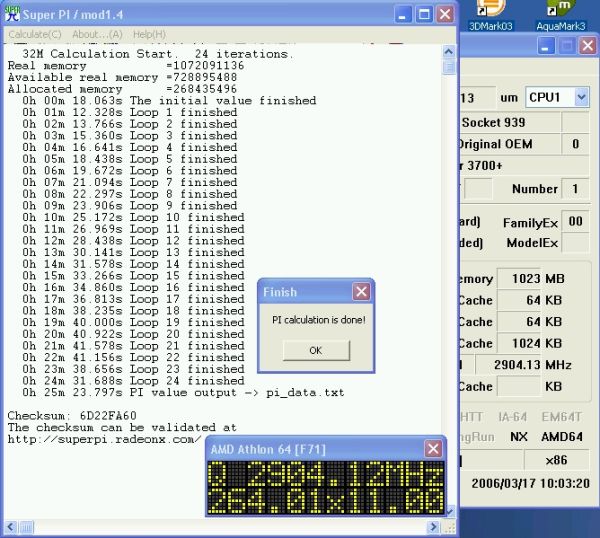Screen dimensions: 600x538
Task: Click the horizontal scrollbar right arrow
Action: pos(434,527)
